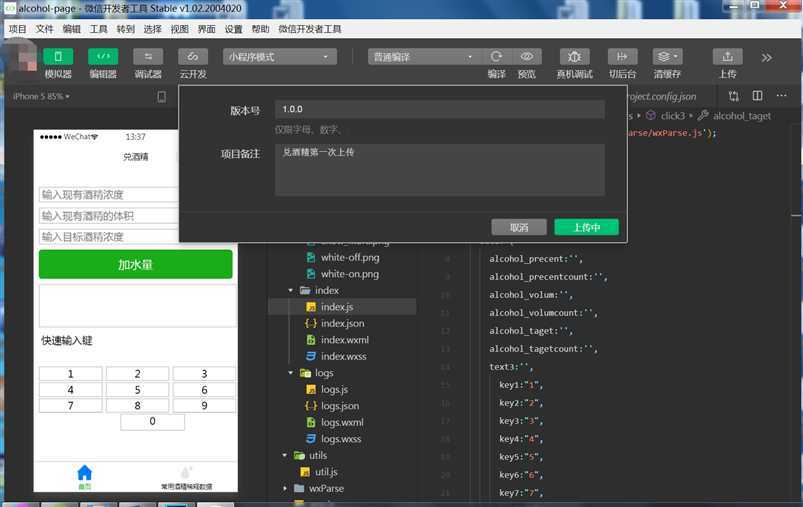This screenshot has width=803, height=507.
Task: Open the 选择 menu
Action: tap(153, 29)
